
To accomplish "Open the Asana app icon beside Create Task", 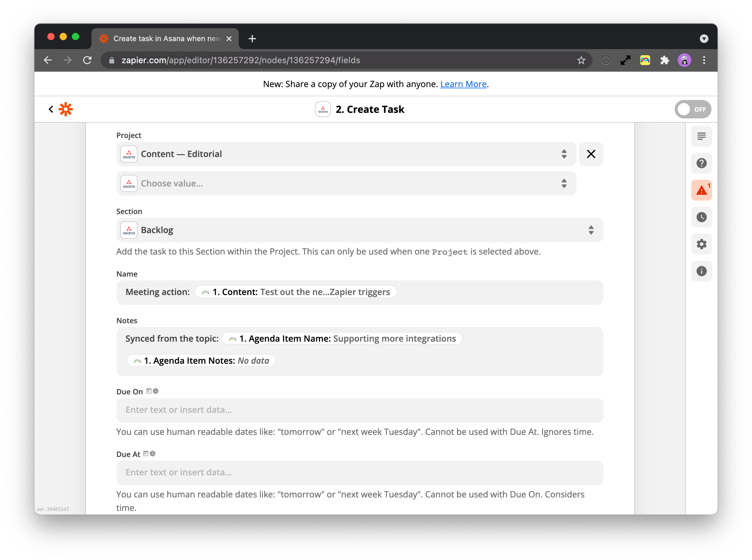I will coord(323,109).
